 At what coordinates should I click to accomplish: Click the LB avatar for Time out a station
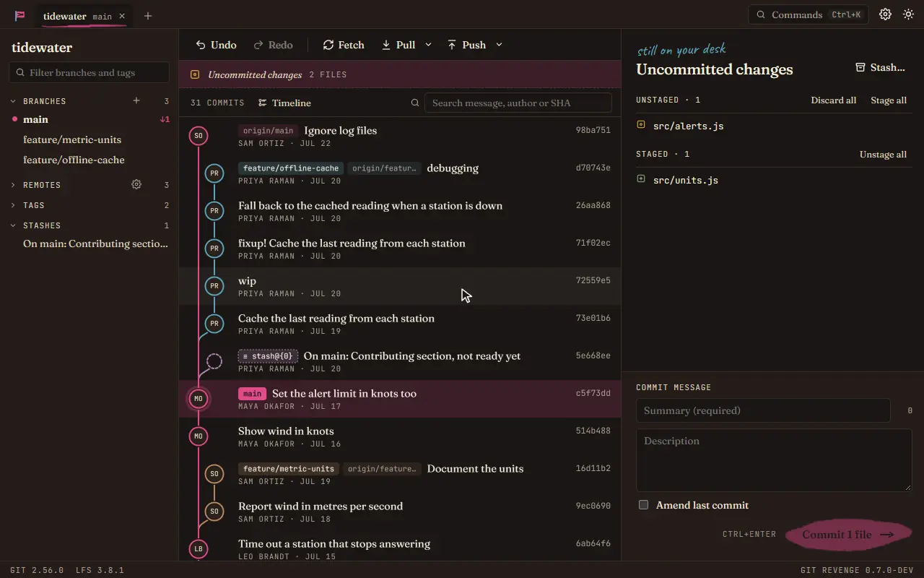[199, 549]
